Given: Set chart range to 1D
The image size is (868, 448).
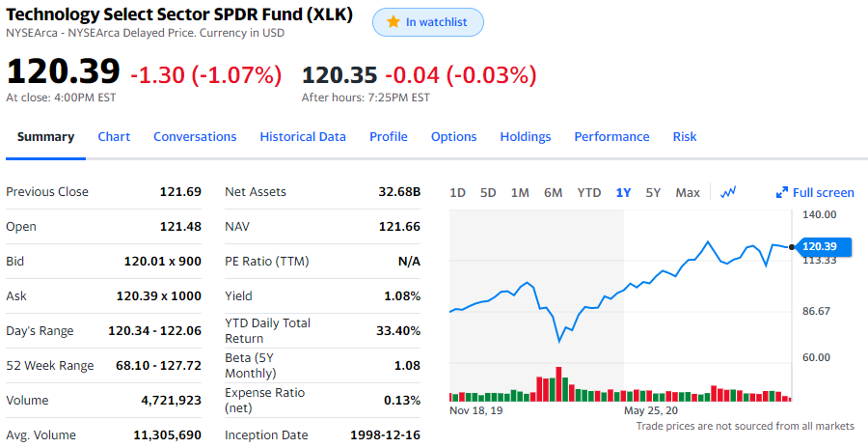Looking at the screenshot, I should [x=457, y=192].
